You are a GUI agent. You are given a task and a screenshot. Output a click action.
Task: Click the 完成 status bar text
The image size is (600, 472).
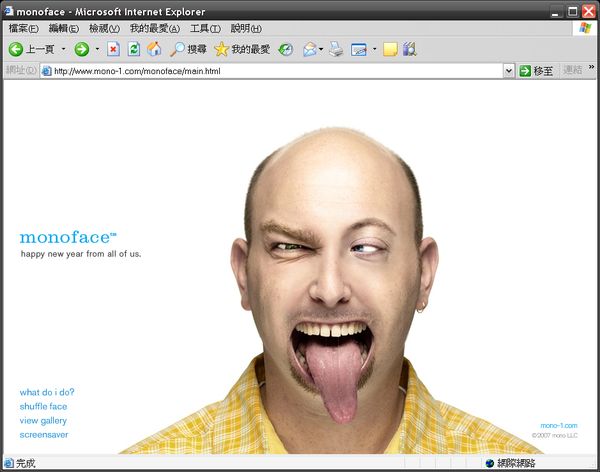point(26,464)
